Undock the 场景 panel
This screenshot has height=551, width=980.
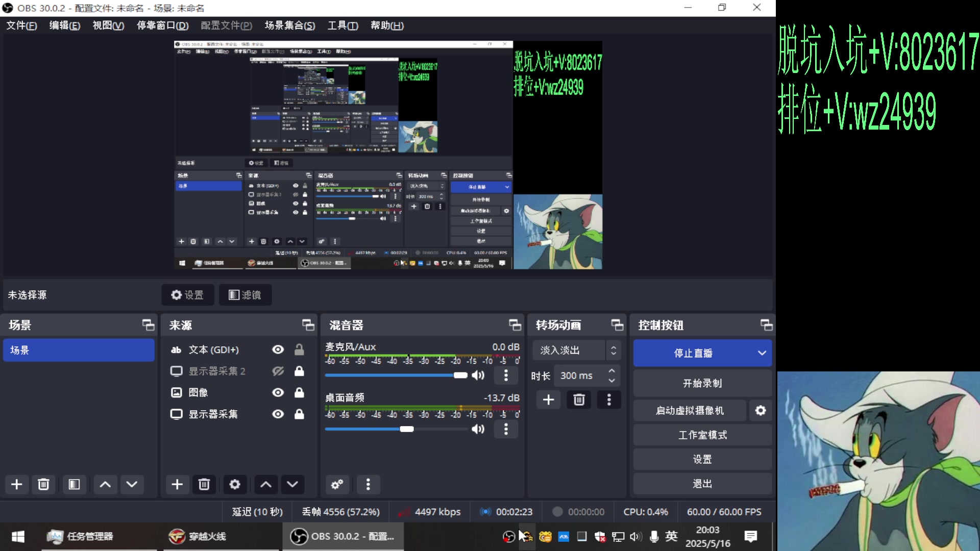148,325
